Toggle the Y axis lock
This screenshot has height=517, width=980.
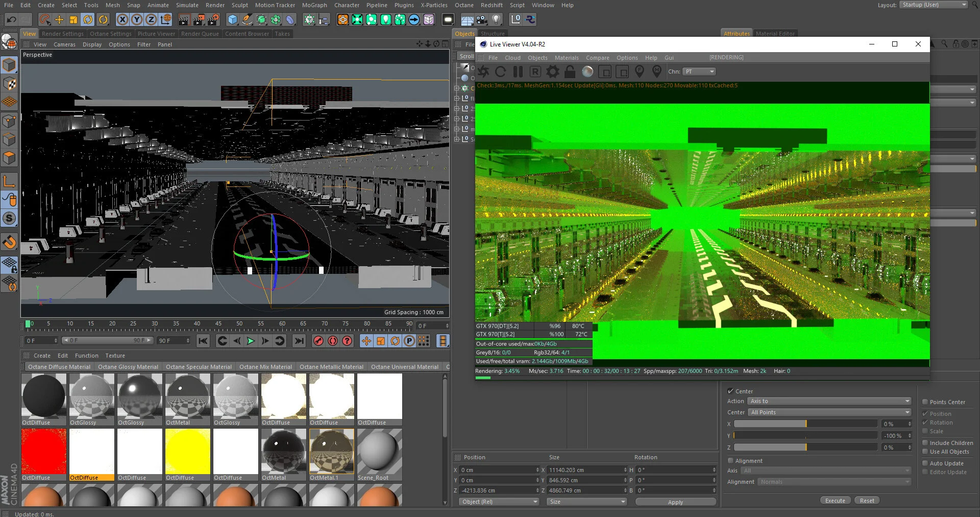point(137,20)
